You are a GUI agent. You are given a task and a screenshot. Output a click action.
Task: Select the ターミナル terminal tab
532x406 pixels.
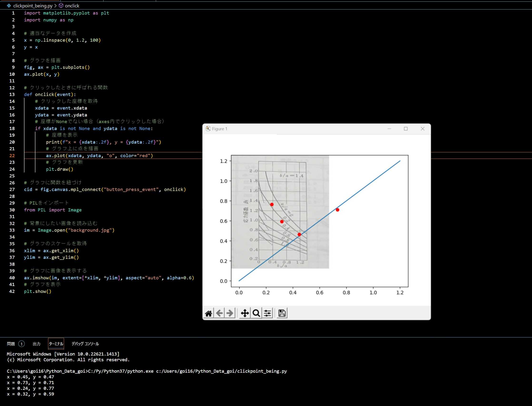(56, 344)
